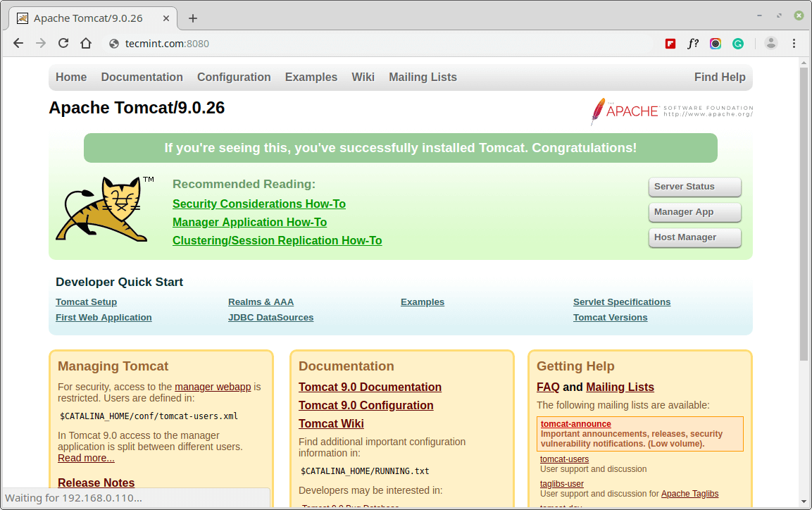Open the manager webapp link

click(213, 387)
